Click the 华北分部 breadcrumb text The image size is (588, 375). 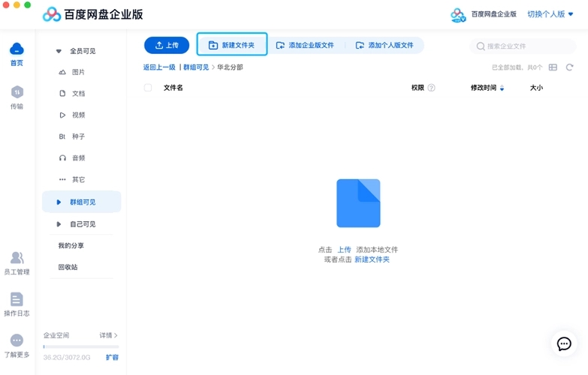230,67
